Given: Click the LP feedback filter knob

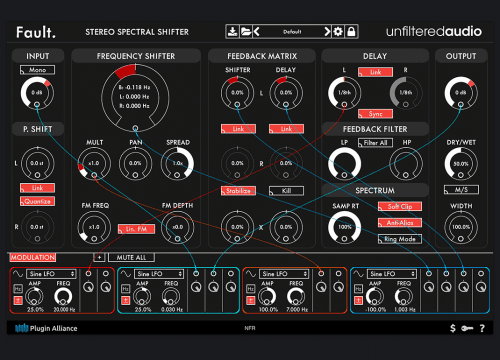Looking at the screenshot, I should 345,164.
